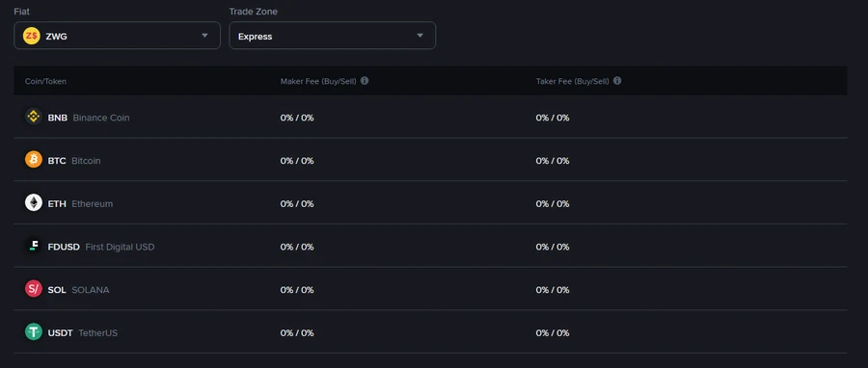The image size is (868, 368).
Task: Expand Trade Zone selector arrow
Action: pos(420,36)
